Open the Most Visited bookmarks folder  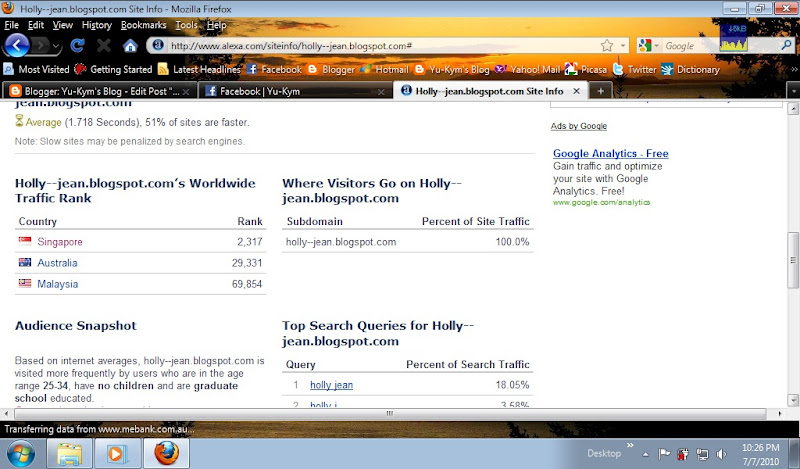click(x=36, y=69)
